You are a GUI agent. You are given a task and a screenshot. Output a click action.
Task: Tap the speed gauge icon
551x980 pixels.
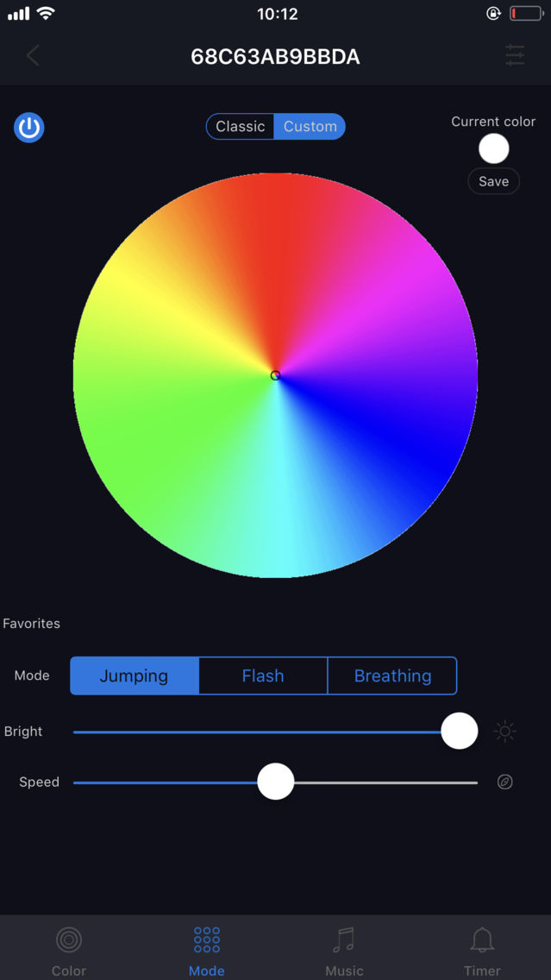click(x=504, y=782)
